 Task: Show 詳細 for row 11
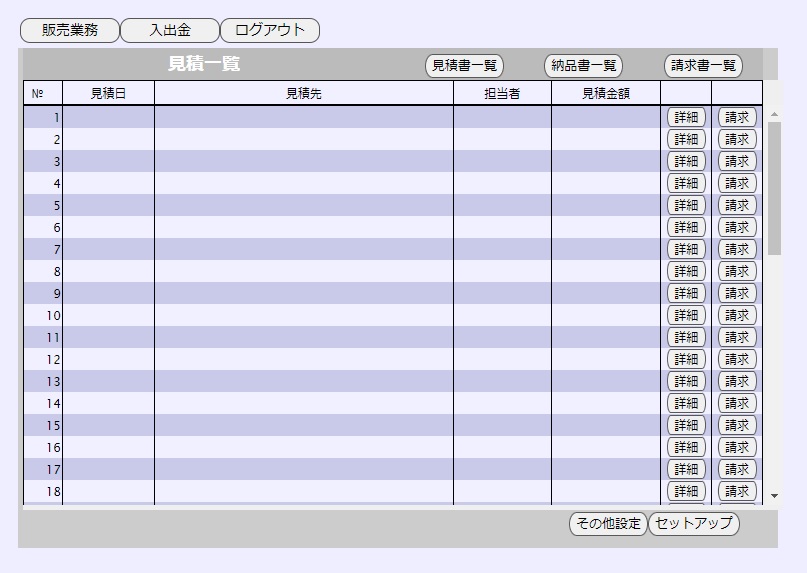pos(686,338)
